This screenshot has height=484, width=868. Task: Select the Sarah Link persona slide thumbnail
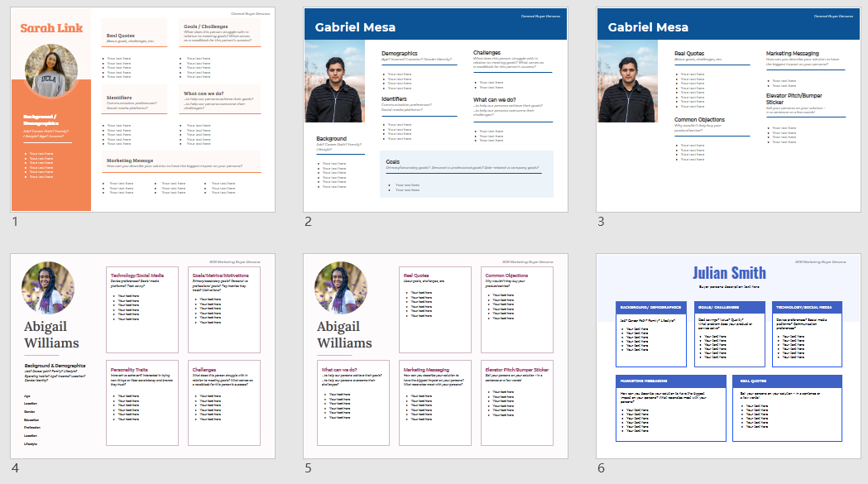point(143,110)
